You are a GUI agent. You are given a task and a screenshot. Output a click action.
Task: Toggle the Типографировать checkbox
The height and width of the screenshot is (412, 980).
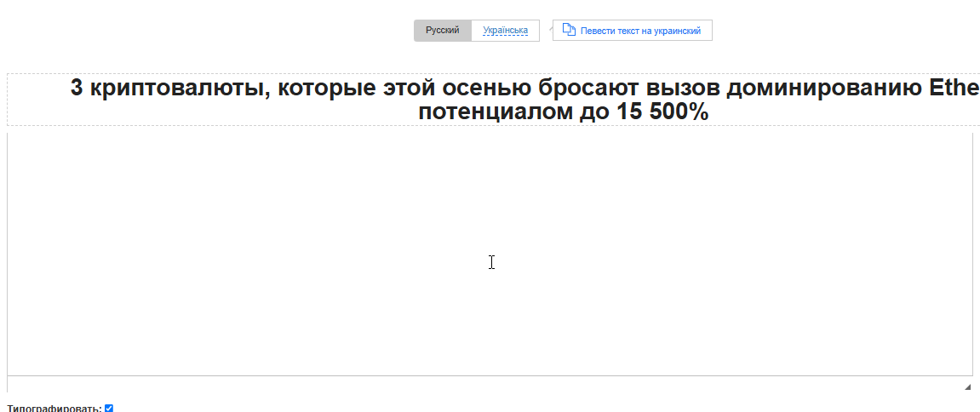coord(109,409)
